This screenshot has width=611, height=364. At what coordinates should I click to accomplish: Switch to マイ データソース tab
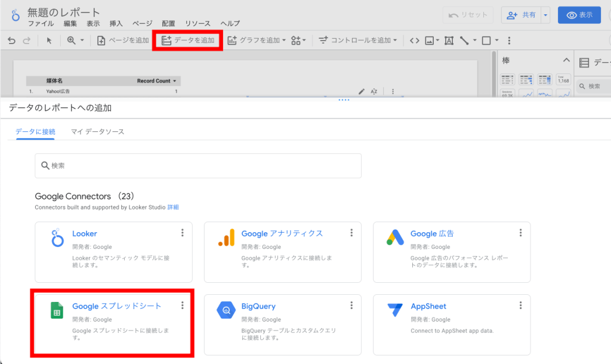(x=97, y=132)
